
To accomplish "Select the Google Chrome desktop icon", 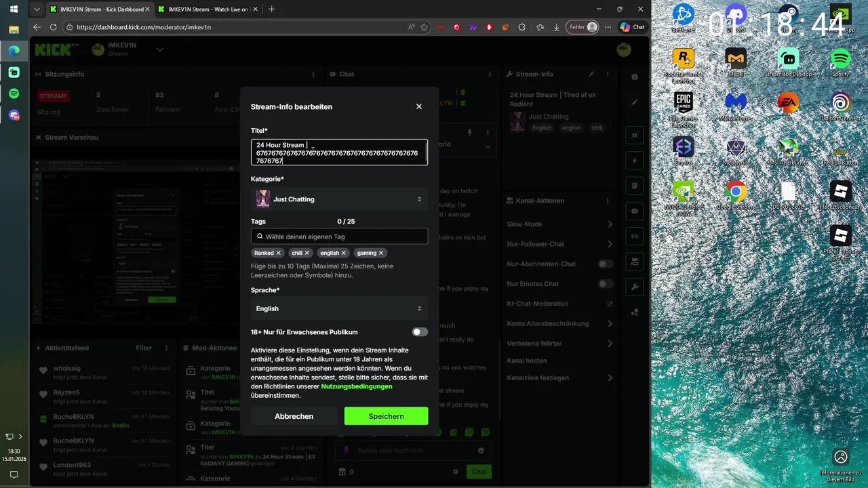I will (735, 196).
